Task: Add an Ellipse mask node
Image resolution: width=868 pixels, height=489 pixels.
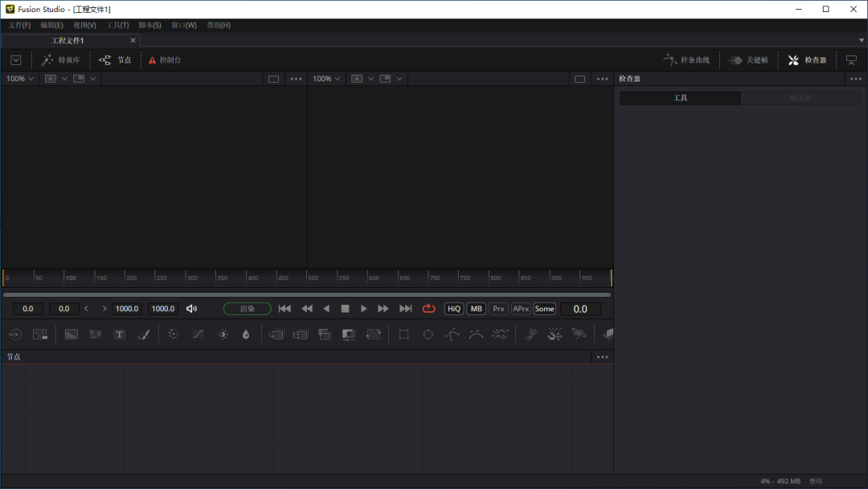Action: coord(428,335)
